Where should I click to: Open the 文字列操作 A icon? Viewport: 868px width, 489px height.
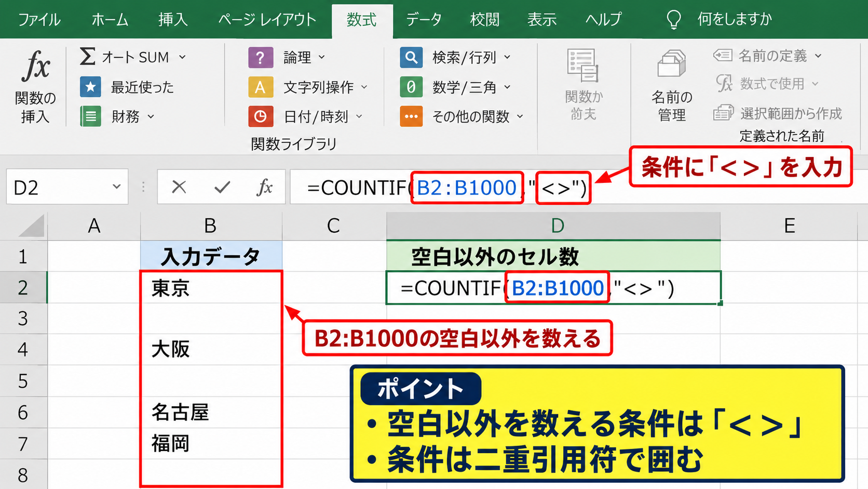pos(261,87)
